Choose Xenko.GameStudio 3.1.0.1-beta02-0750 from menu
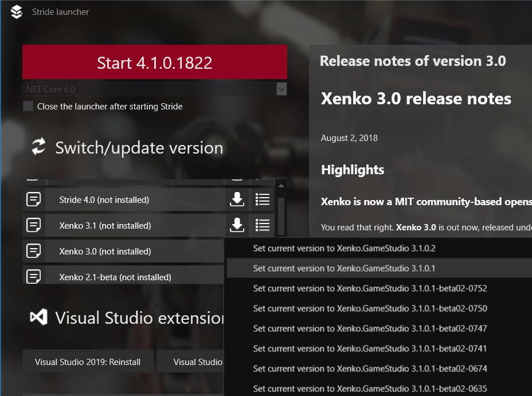Viewport: 532px width, 396px height. coord(379,308)
